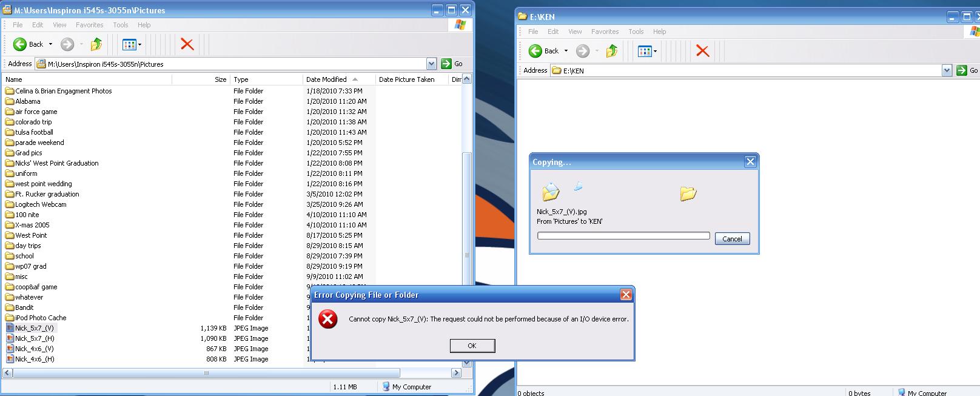Click copying progress bar in Copying dialog

click(623, 236)
